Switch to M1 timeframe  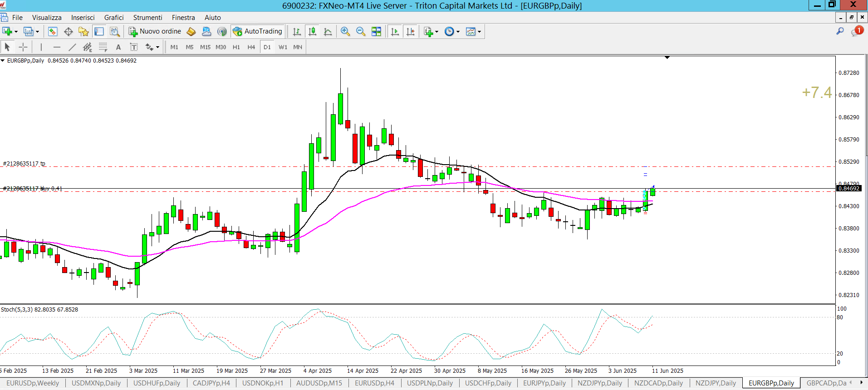(174, 47)
